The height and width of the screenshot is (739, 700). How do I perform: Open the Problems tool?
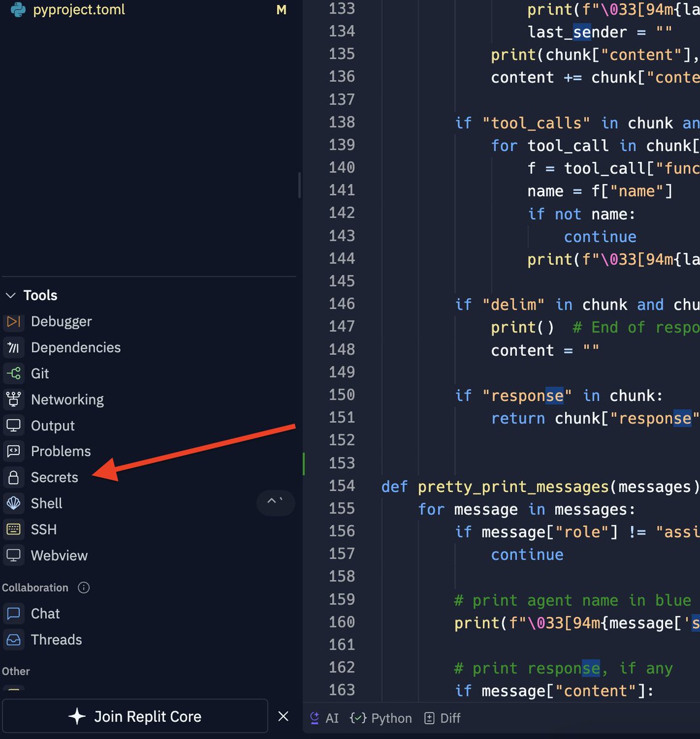[x=60, y=451]
